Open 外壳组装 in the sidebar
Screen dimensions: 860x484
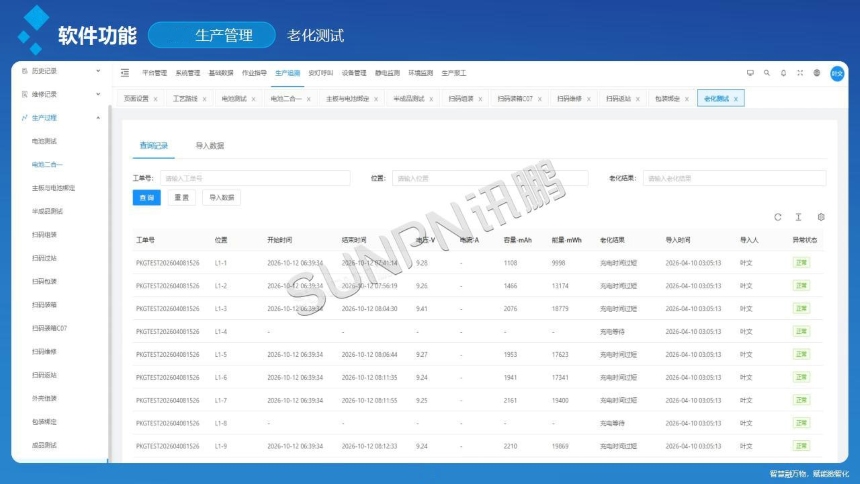(44, 398)
